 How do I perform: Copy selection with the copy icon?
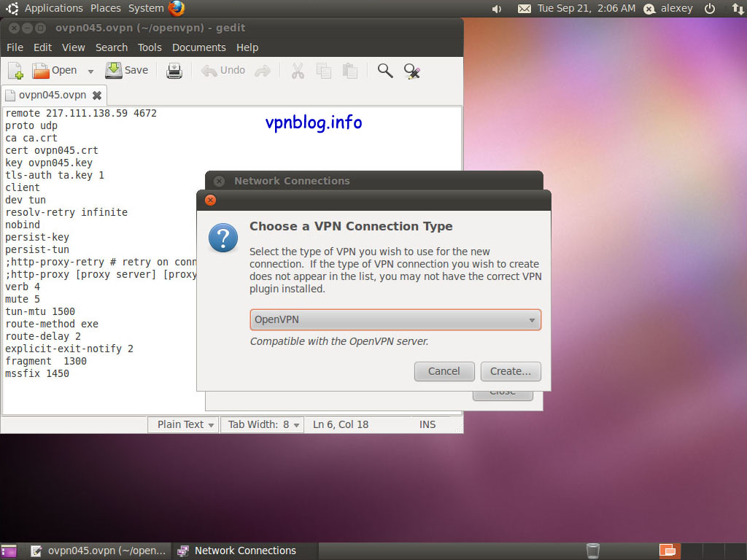[324, 71]
